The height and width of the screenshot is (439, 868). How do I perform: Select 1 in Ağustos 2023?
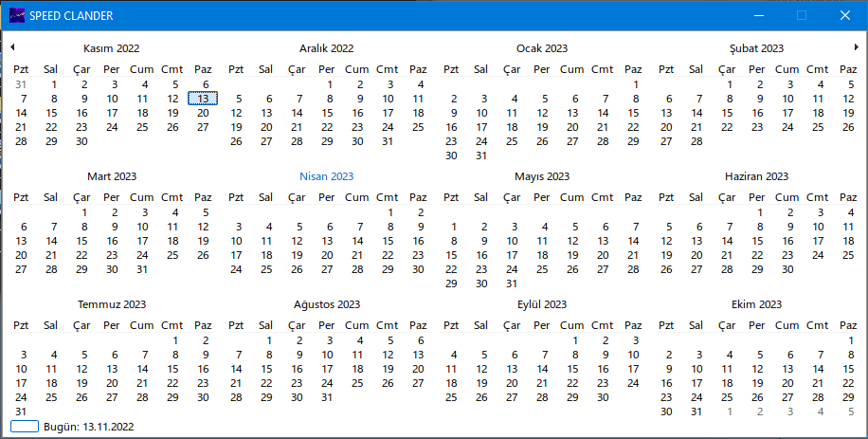(269, 340)
